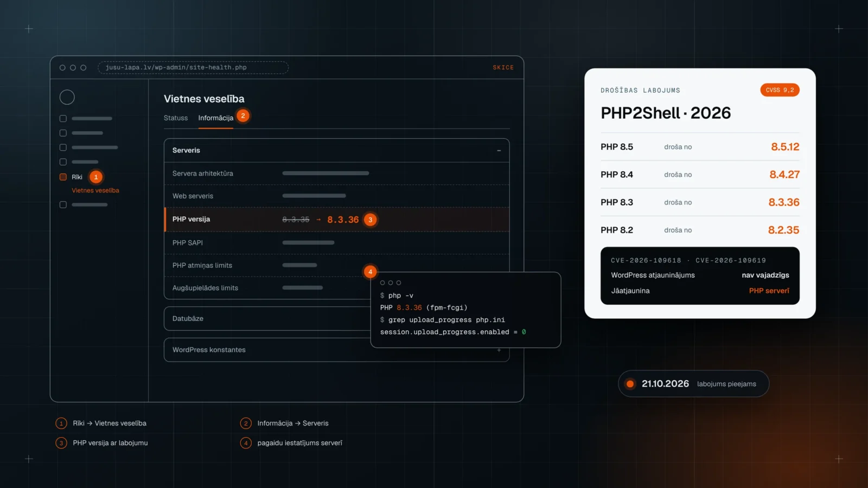Click the Augšupielādes limits row label
Viewport: 868px width, 488px height.
[x=205, y=288]
